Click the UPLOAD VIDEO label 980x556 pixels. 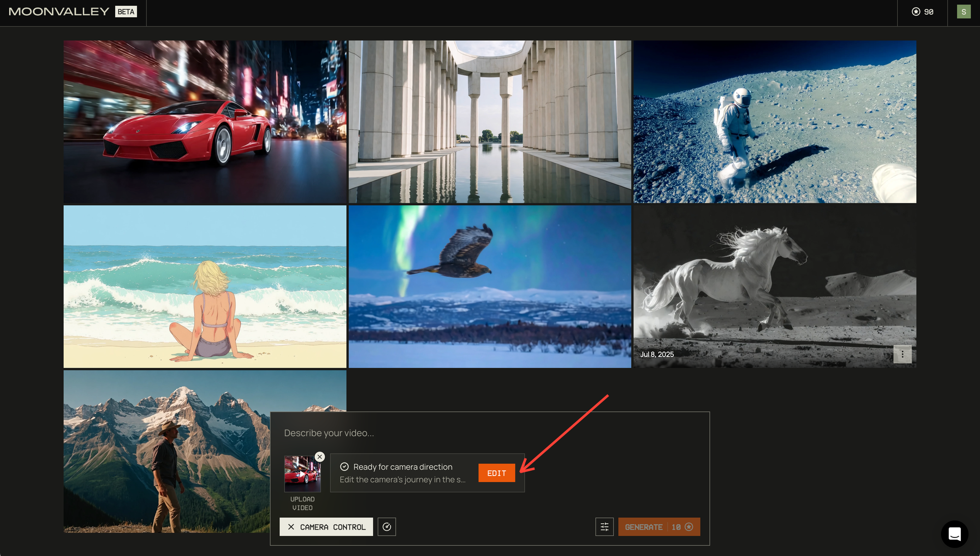(x=302, y=504)
